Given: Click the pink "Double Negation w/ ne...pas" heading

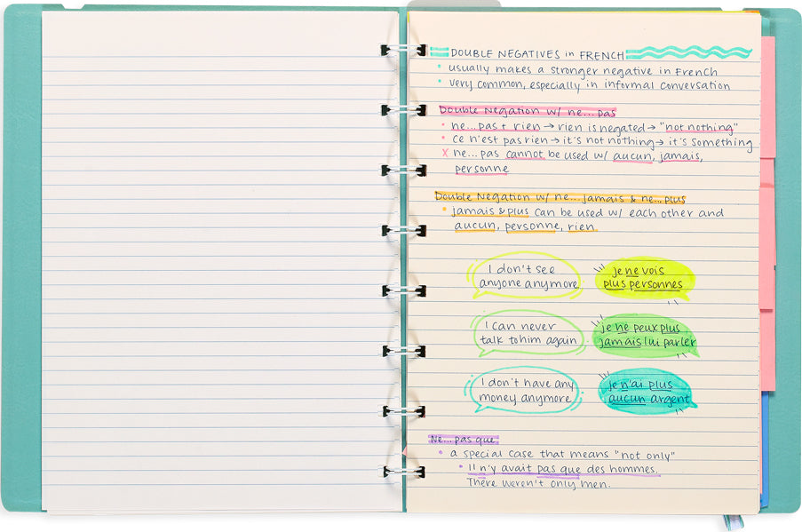Looking at the screenshot, I should (527, 111).
